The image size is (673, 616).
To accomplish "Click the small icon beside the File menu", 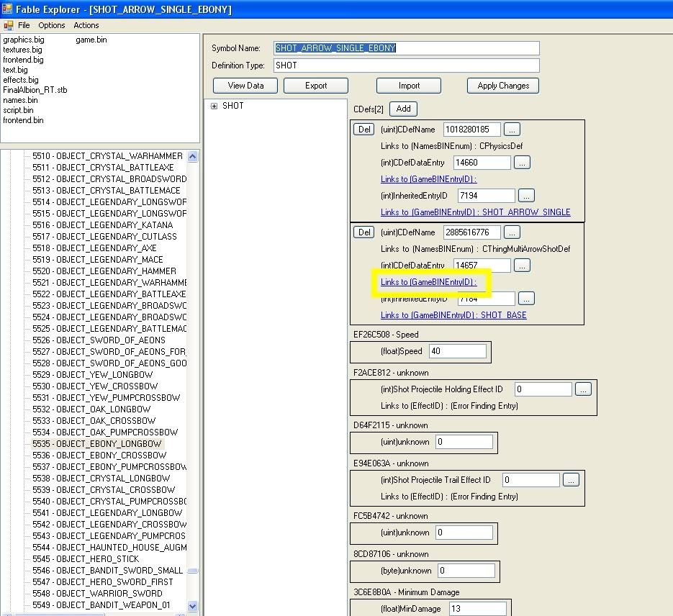I will tap(8, 26).
